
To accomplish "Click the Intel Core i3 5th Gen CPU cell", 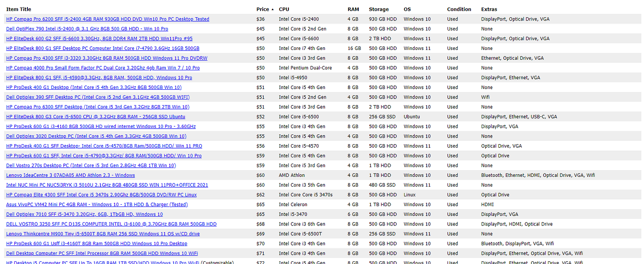I will pos(302,185).
